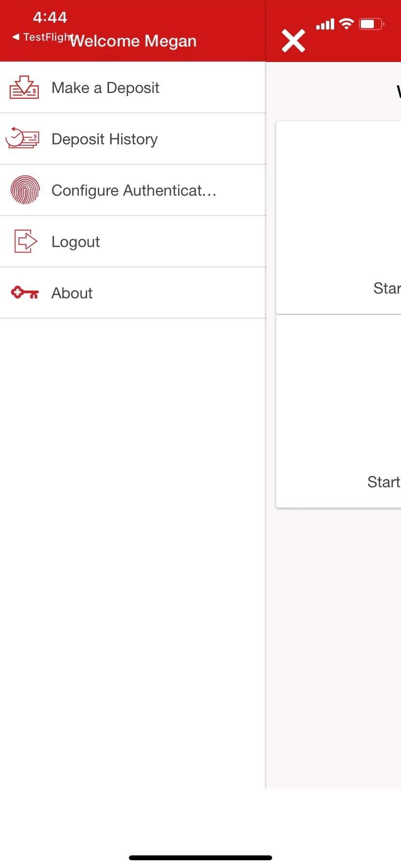Tap the Make a Deposit check icon
401x868 pixels.
click(24, 87)
